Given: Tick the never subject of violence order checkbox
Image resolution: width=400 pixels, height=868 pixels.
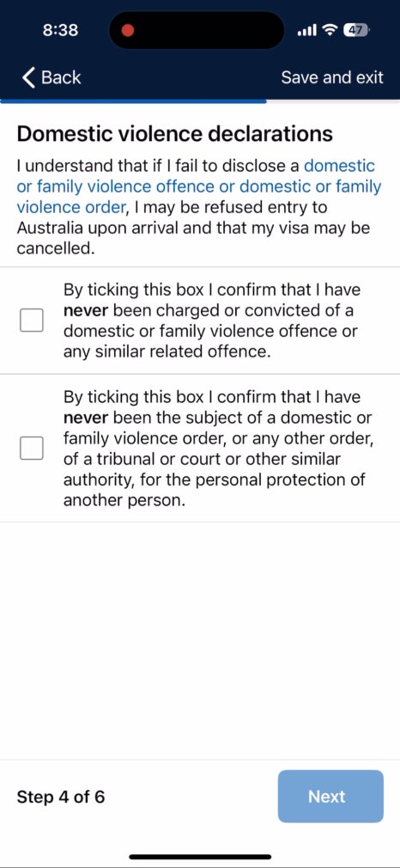Looking at the screenshot, I should [32, 448].
